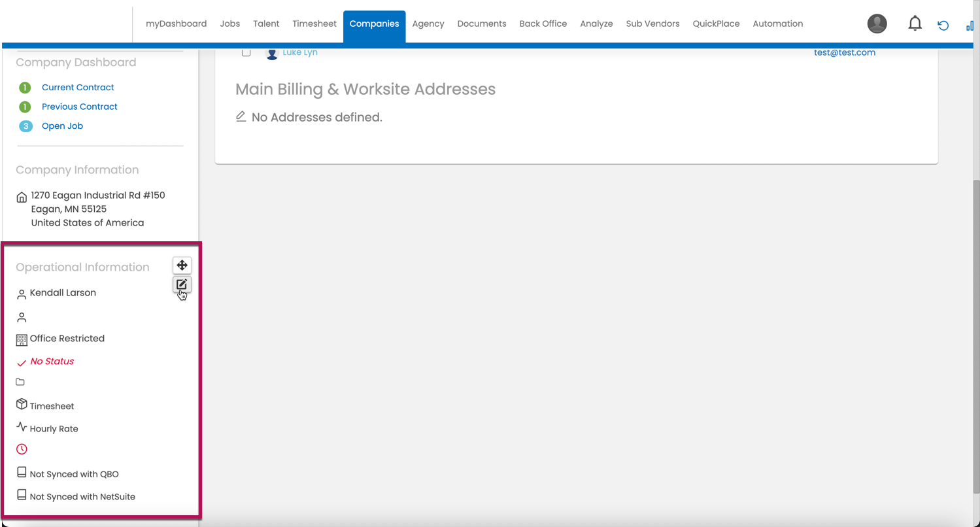Click the move handle icon in Operational Information
The height and width of the screenshot is (527, 980).
point(182,265)
